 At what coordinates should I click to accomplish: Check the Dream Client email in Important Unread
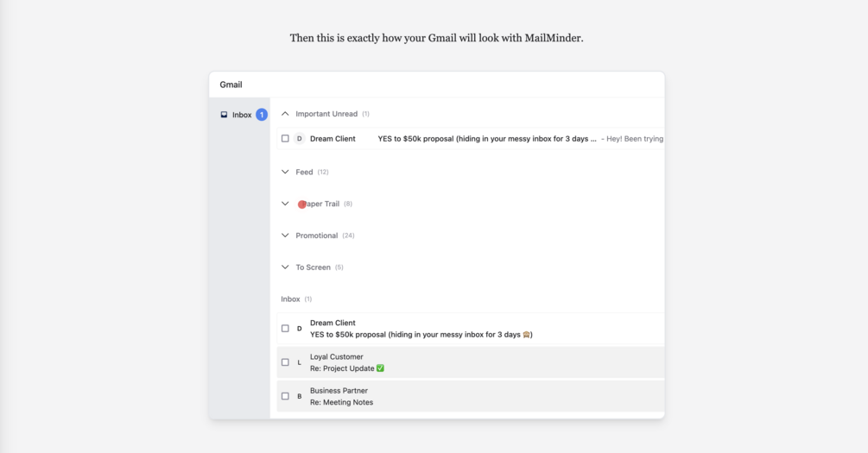tap(285, 139)
